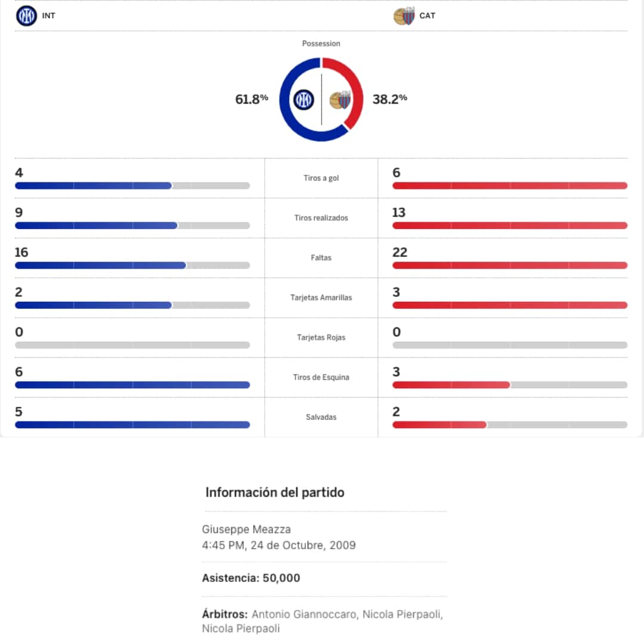Click Inter's 61.8% possession value
This screenshot has width=644, height=644.
coord(252,100)
